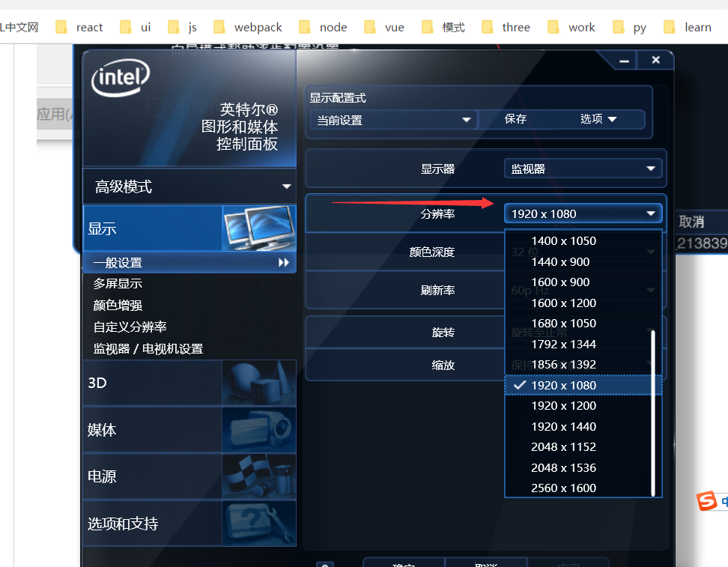Viewport: 728px width, 567px height.
Task: Open the three bookmark folder
Action: 506,28
